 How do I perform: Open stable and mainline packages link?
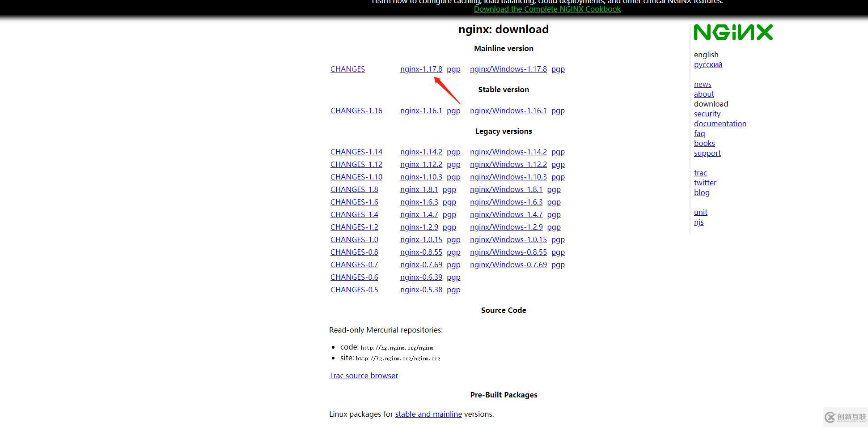(428, 414)
